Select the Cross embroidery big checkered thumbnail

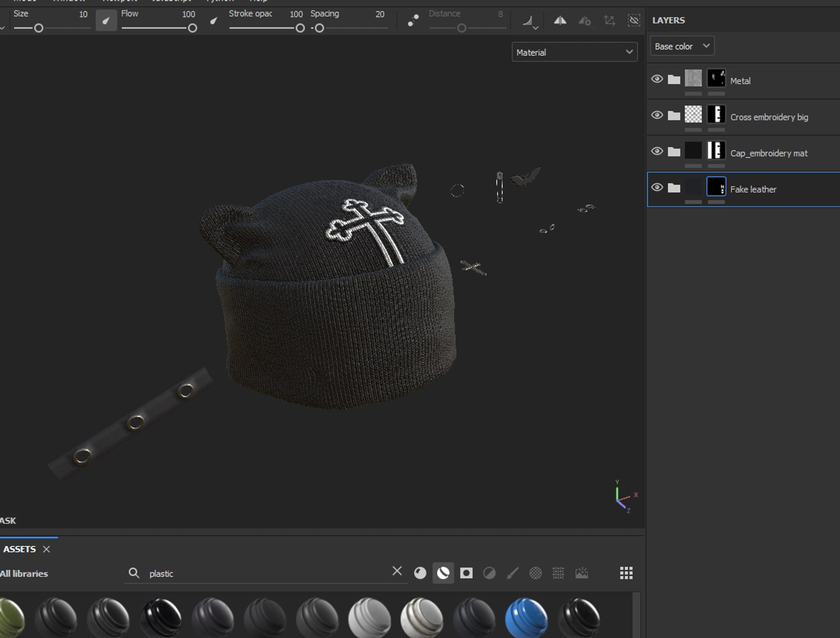[x=693, y=114]
